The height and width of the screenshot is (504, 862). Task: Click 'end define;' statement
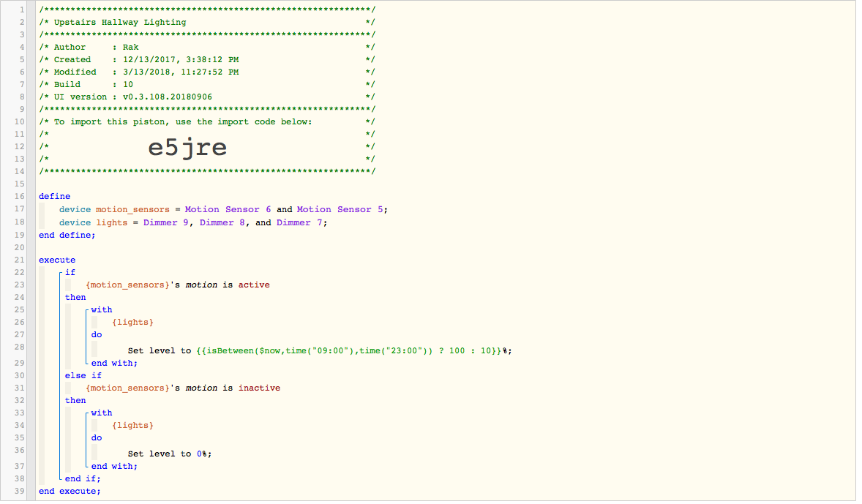click(67, 236)
